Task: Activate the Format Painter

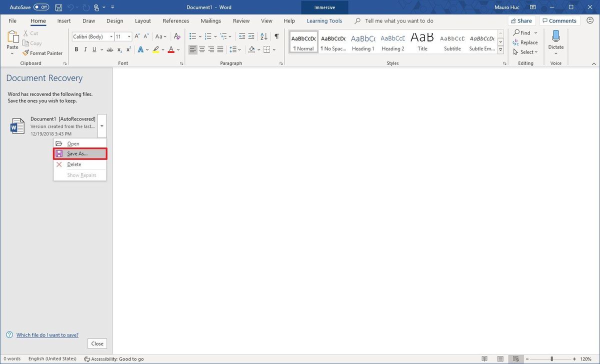Action: [x=43, y=53]
